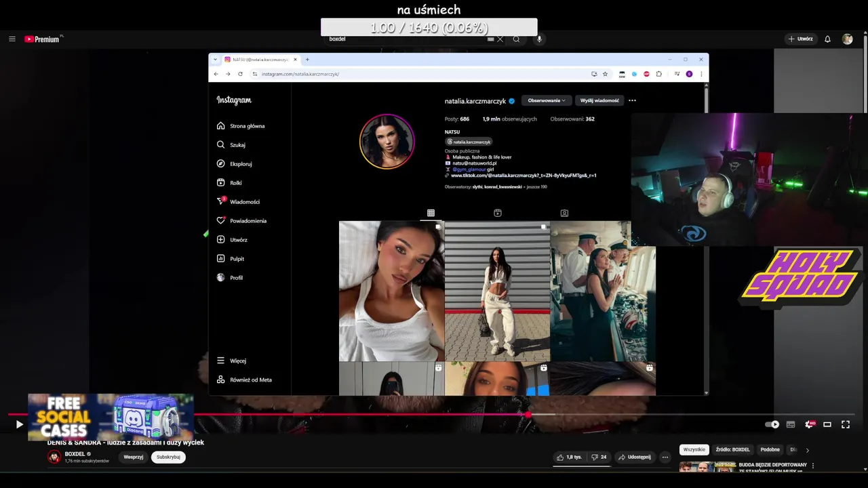Screen dimensions: 868x488
Task: Click the Subskrybuj button
Action: (x=168, y=457)
